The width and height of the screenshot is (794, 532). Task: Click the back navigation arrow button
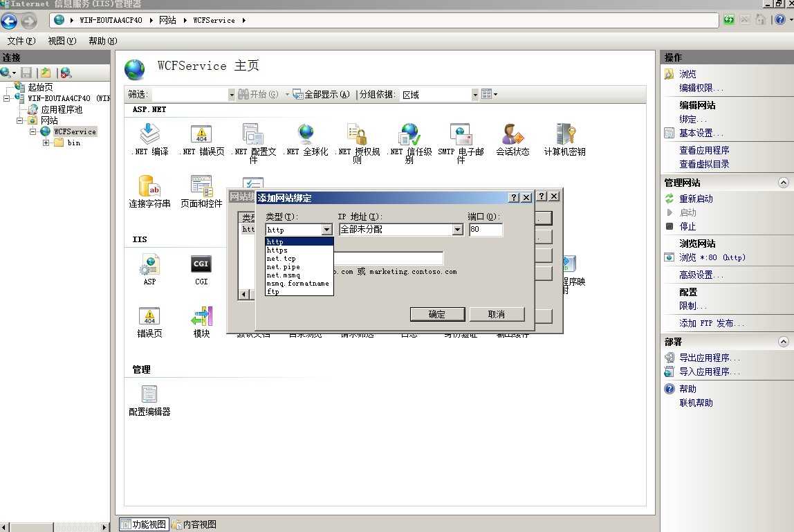pyautogui.click(x=9, y=21)
